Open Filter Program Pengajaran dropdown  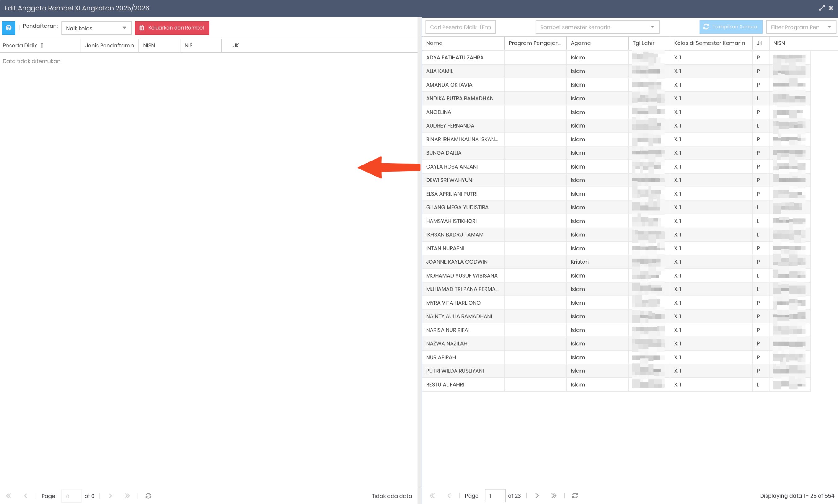tap(801, 27)
